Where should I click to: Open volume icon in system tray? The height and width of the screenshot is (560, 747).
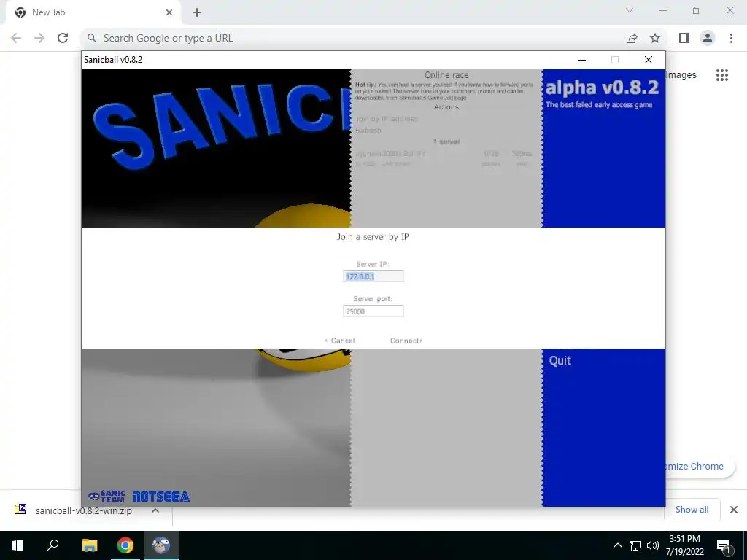tap(653, 545)
